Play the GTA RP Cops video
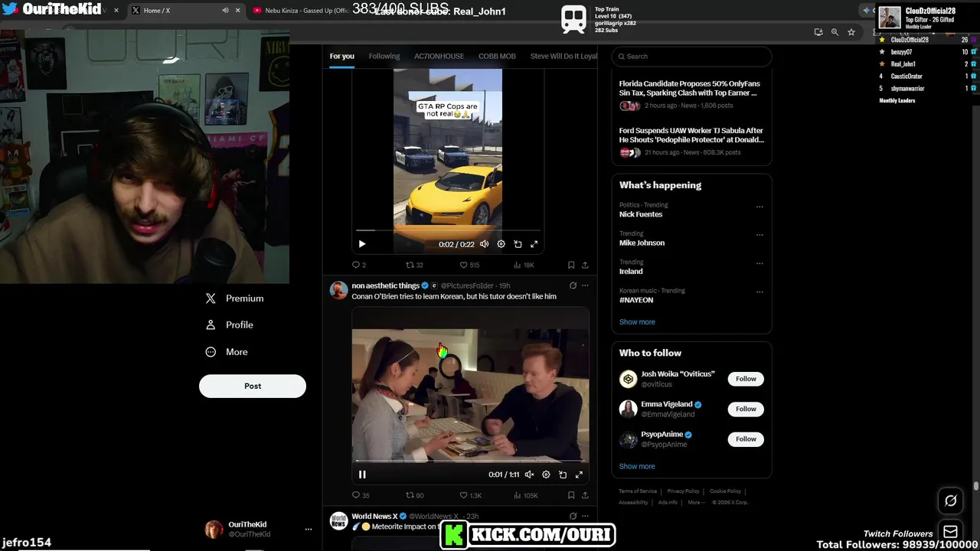The image size is (980, 551). [362, 244]
